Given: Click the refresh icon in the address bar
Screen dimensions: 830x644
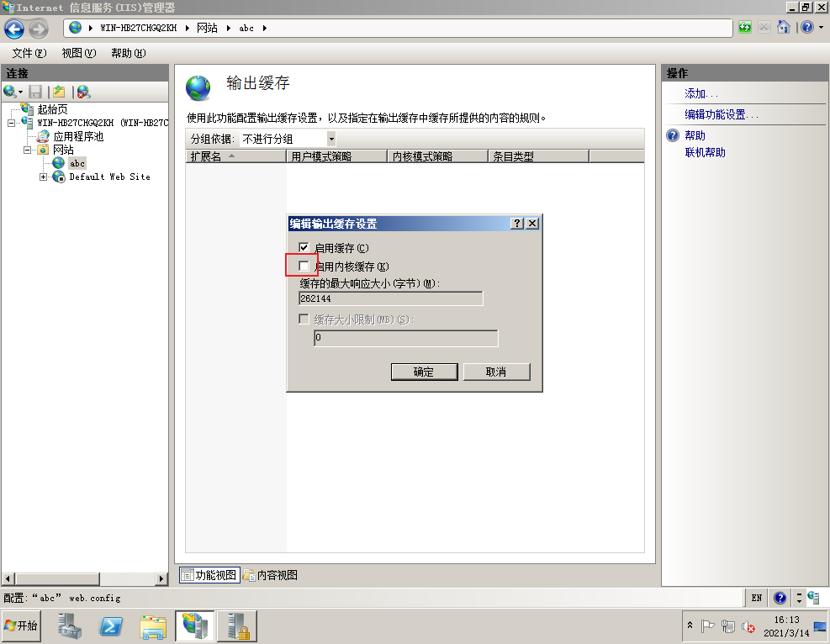Looking at the screenshot, I should click(745, 27).
